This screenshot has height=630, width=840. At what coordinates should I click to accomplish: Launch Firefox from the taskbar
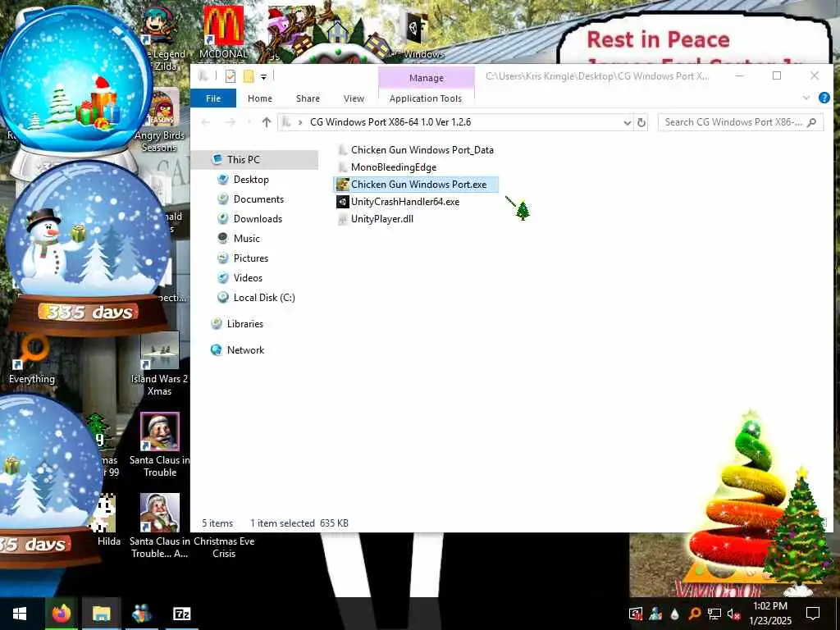click(61, 614)
